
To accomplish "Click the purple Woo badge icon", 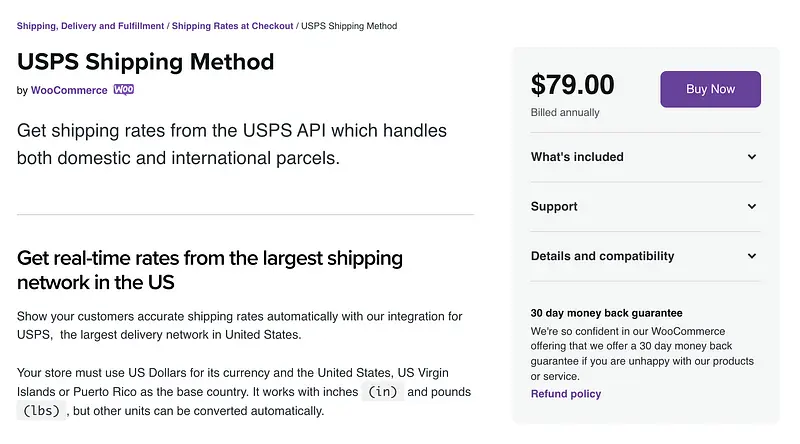I will (124, 90).
